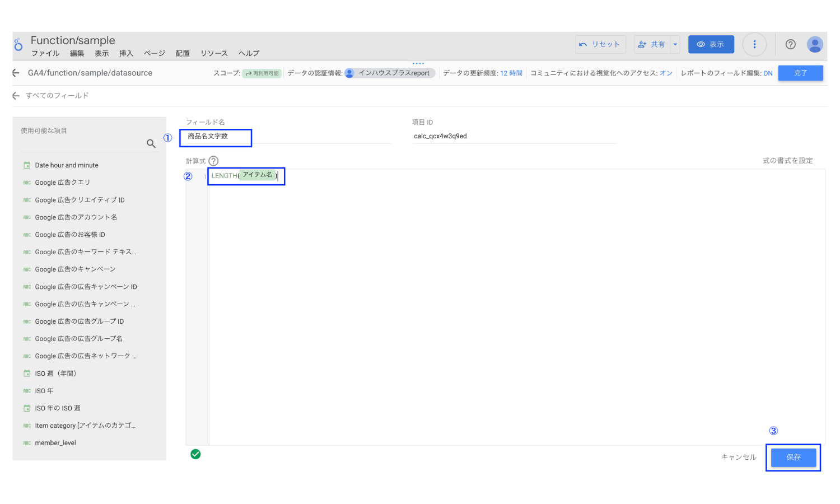Expand the 共有 share dropdown arrow
Image resolution: width=840 pixels, height=504 pixels.
(675, 45)
